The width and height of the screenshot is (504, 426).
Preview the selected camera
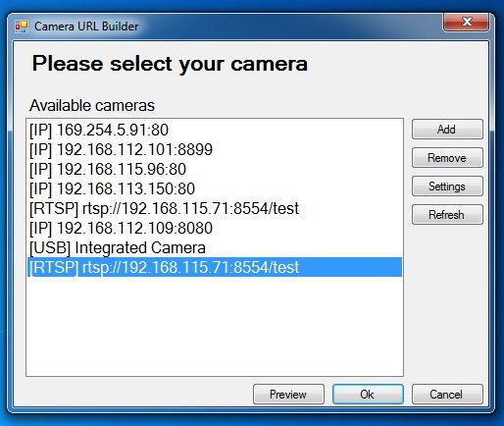coord(288,395)
